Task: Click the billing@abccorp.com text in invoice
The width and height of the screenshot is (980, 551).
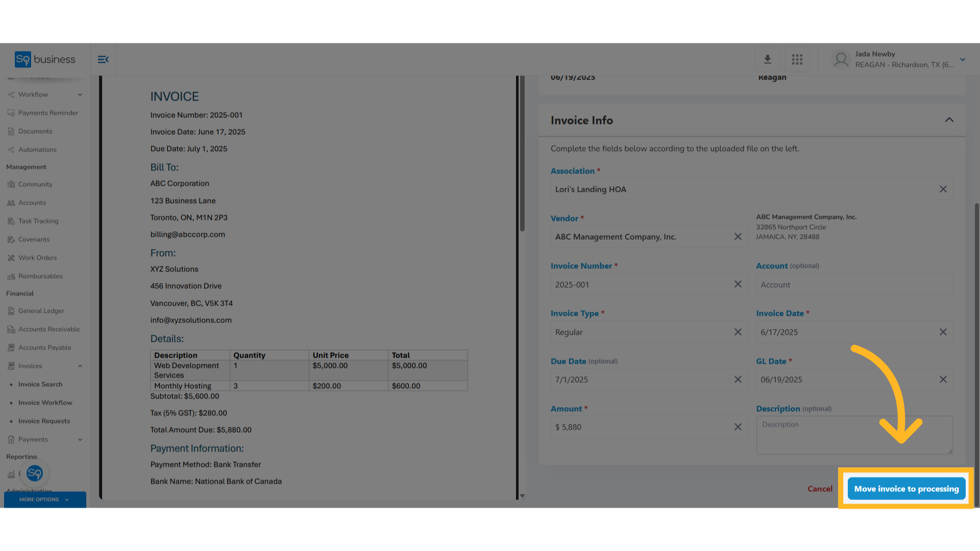Action: (x=187, y=234)
